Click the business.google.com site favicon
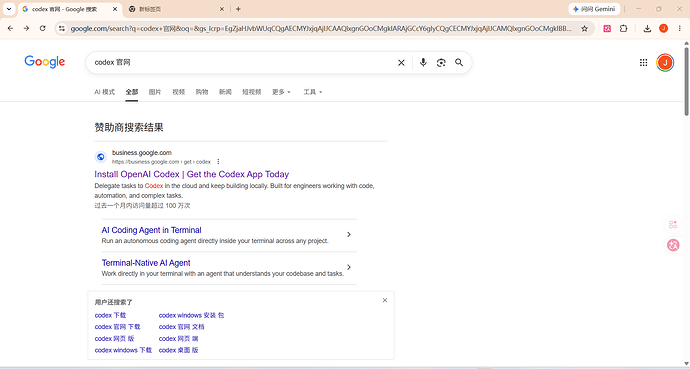690x369 pixels. (101, 157)
